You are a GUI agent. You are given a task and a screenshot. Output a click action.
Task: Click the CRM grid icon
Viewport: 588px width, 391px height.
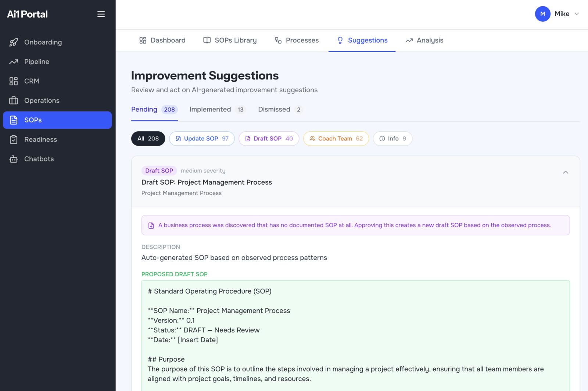coord(14,81)
